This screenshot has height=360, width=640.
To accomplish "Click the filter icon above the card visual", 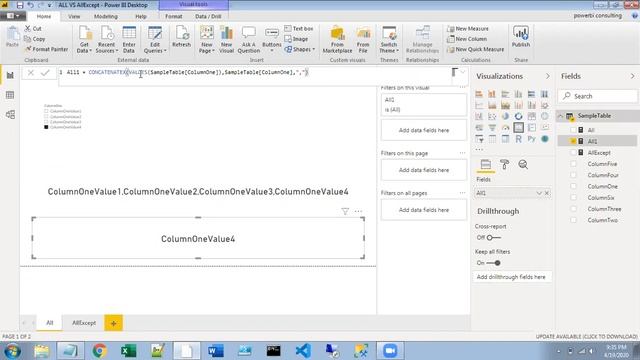I will pyautogui.click(x=345, y=211).
